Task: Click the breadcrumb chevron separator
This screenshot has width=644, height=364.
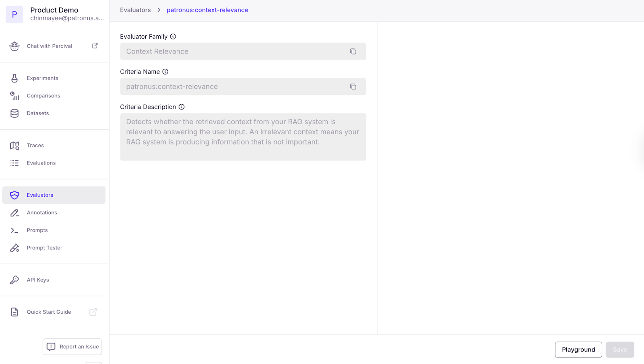Action: coord(159,10)
